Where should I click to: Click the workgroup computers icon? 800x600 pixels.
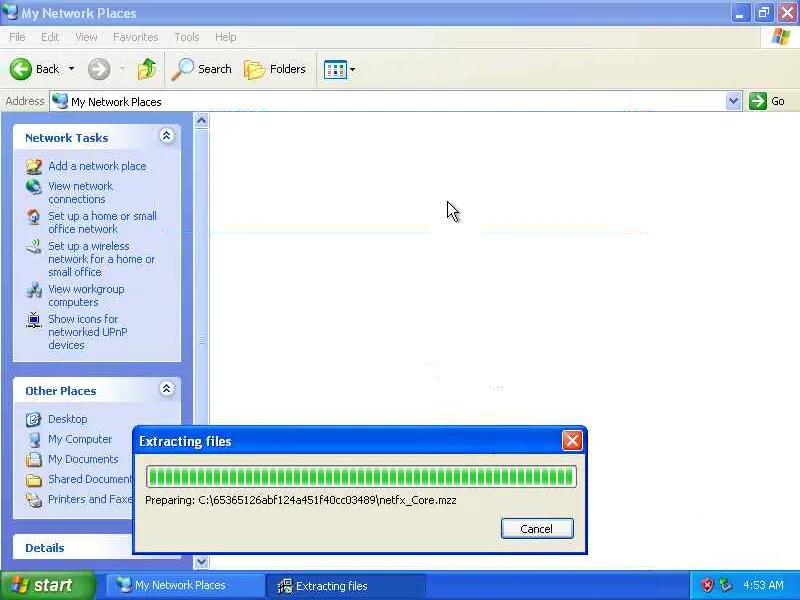click(34, 290)
